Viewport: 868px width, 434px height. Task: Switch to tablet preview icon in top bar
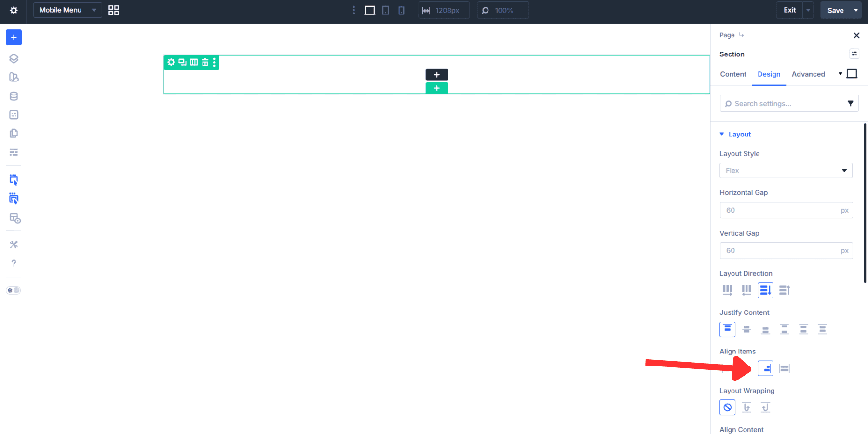[385, 10]
